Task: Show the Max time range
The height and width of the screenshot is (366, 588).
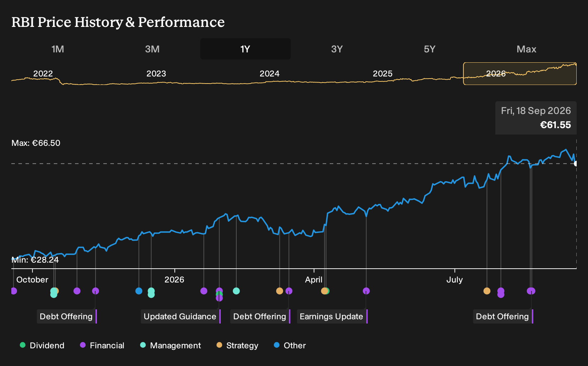Action: [526, 49]
